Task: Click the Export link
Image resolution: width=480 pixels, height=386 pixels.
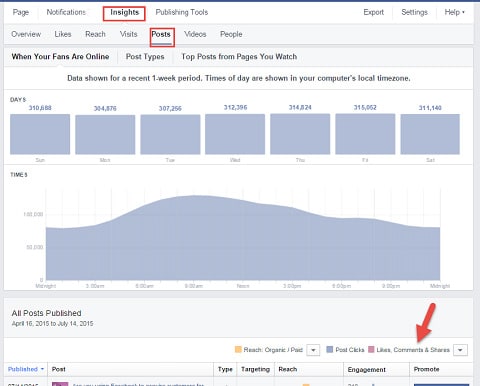Action: (x=374, y=12)
